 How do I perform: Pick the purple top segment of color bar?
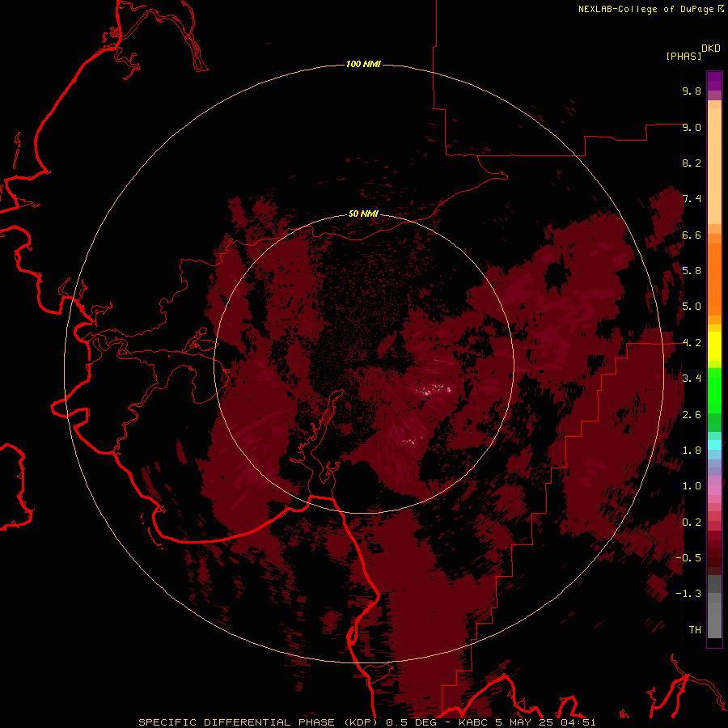[714, 81]
